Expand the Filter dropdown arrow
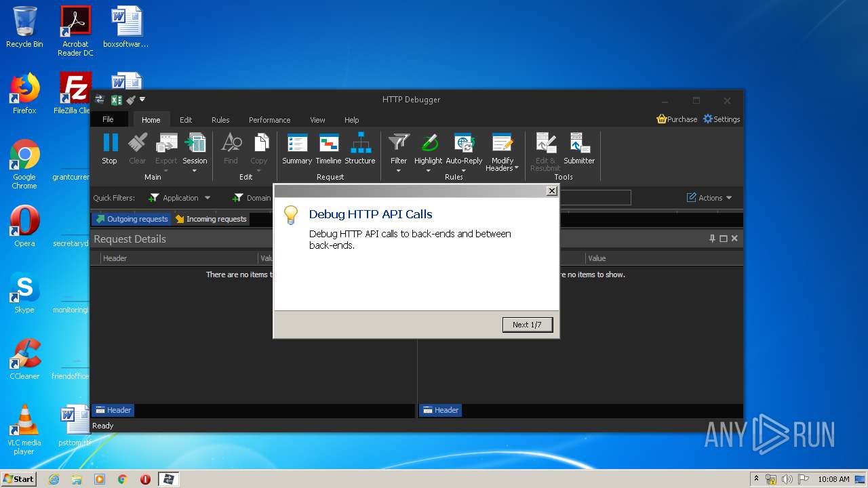This screenshot has height=488, width=868. click(399, 171)
